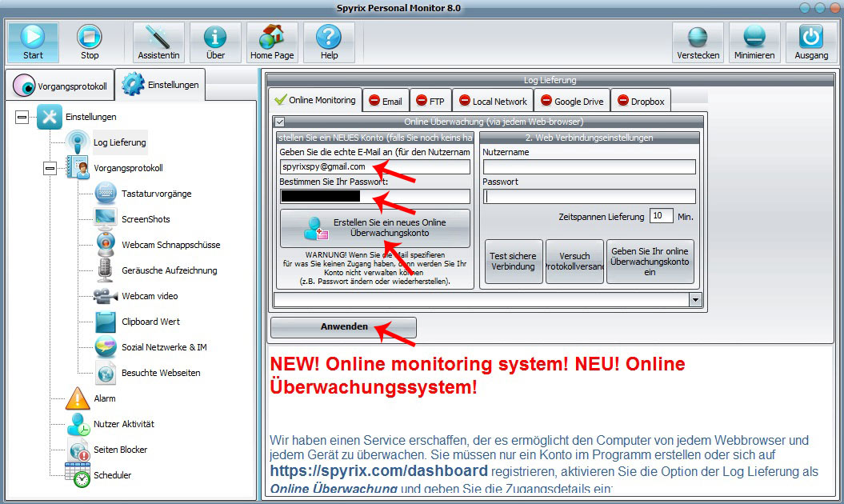Switch to the Einstellungen main tab
Image resolution: width=844 pixels, height=504 pixels.
click(160, 85)
